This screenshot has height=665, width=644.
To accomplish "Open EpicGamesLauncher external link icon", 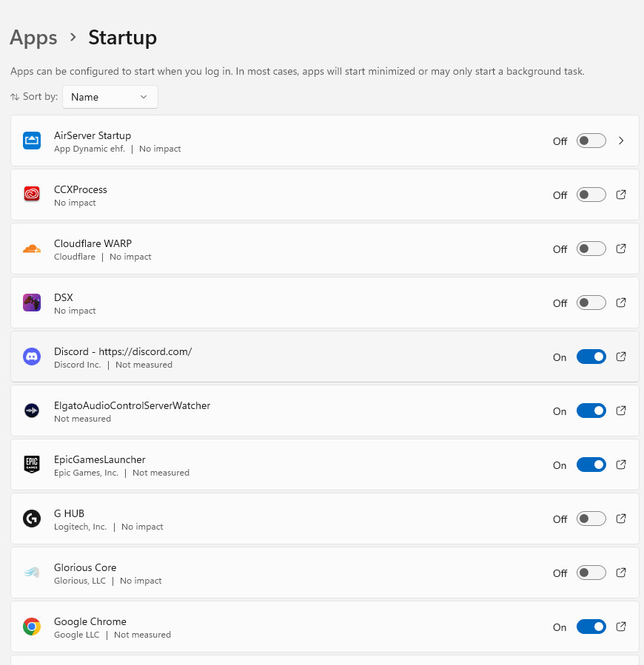I will (621, 465).
